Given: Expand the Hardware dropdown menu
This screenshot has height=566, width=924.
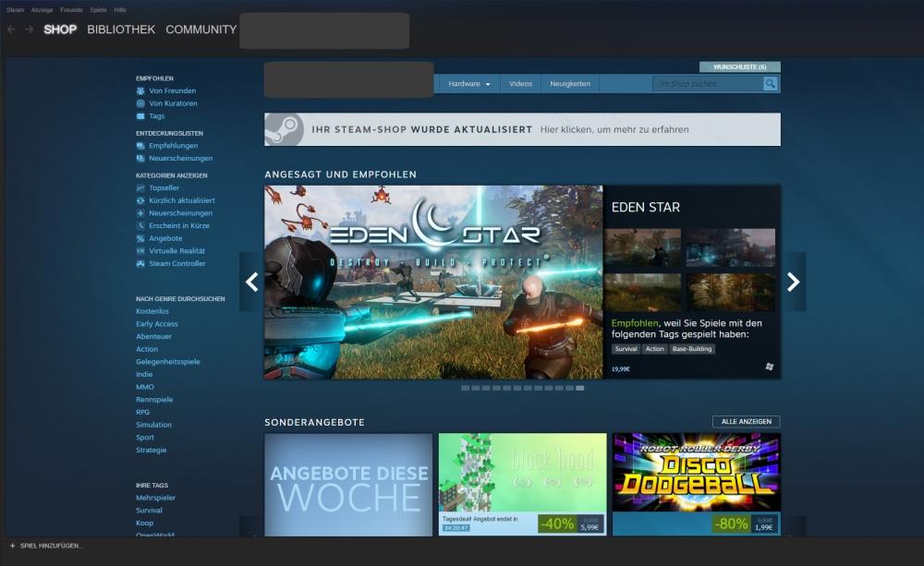Looking at the screenshot, I should 469,84.
